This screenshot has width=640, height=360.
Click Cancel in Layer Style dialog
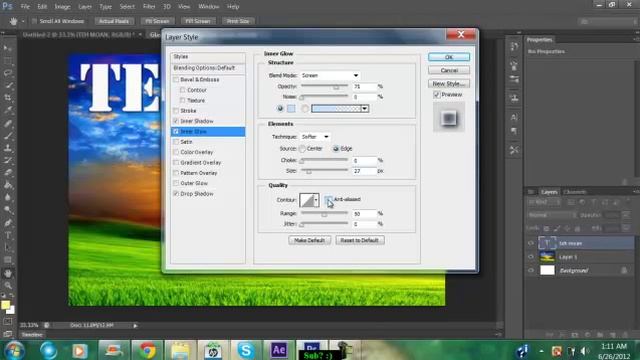(x=449, y=70)
